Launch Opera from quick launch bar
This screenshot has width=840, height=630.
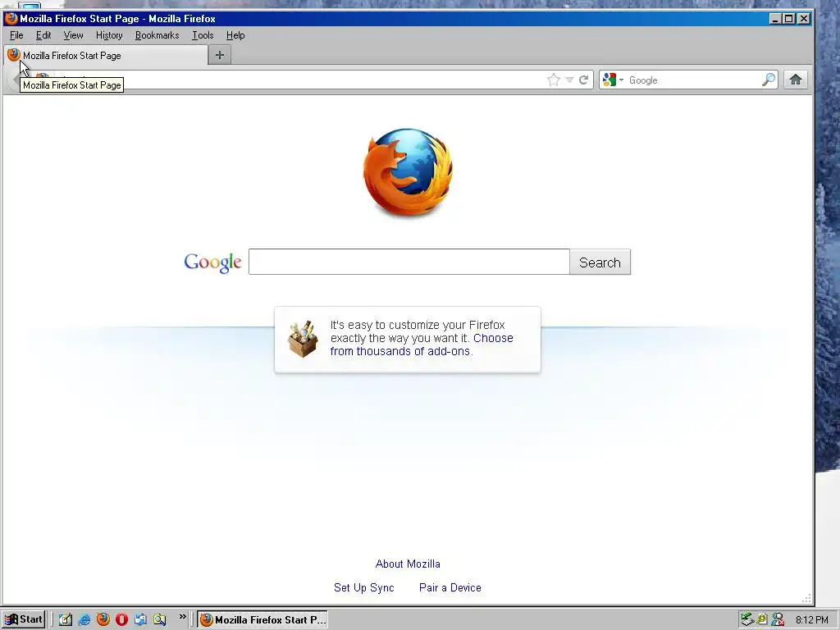click(x=121, y=620)
